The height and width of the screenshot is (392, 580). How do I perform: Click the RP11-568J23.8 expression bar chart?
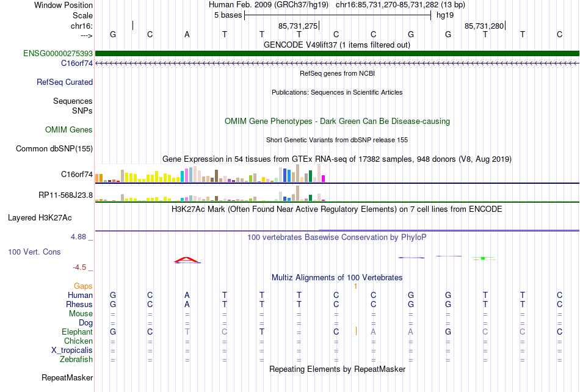[210, 194]
